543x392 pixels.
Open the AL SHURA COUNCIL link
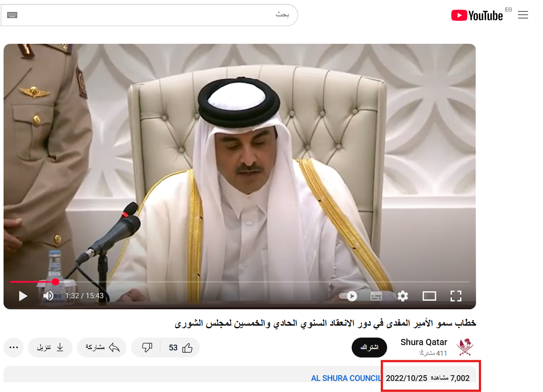pos(346,378)
